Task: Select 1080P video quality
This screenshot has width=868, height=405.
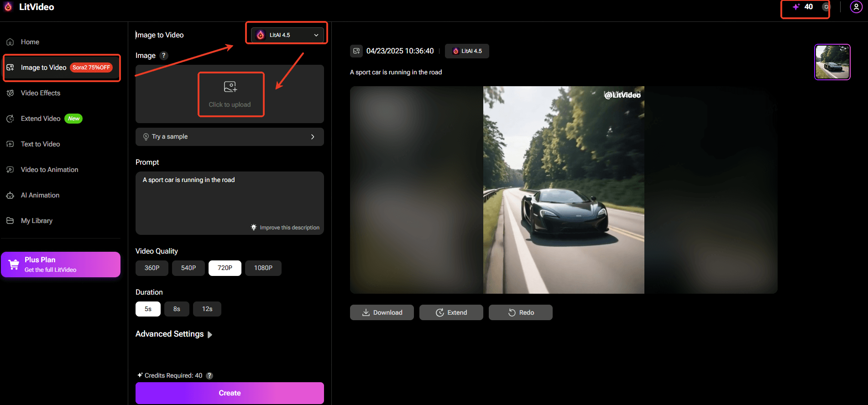Action: pos(263,268)
